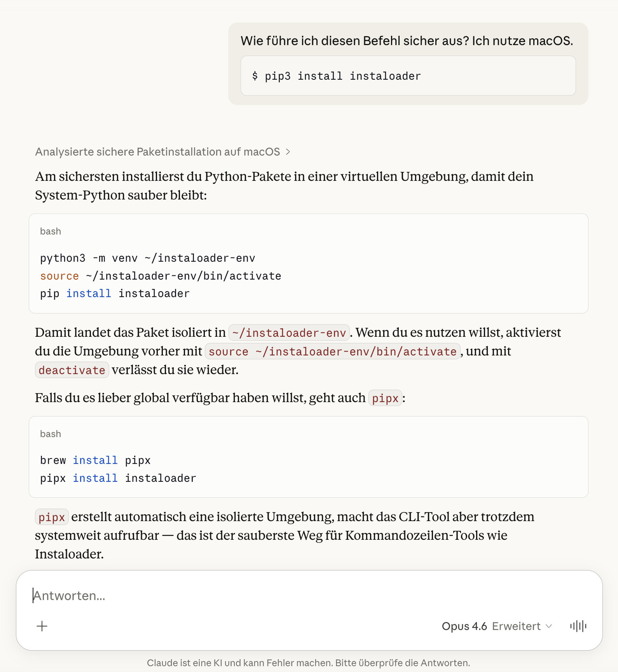Image resolution: width=618 pixels, height=672 pixels.
Task: Start voice mode with the waveform icon
Action: (578, 626)
